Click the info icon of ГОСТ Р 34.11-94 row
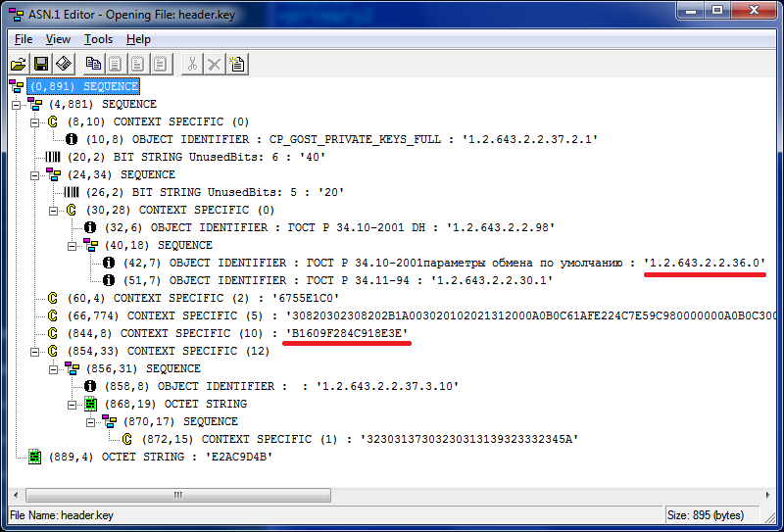784x532 pixels. coord(109,280)
